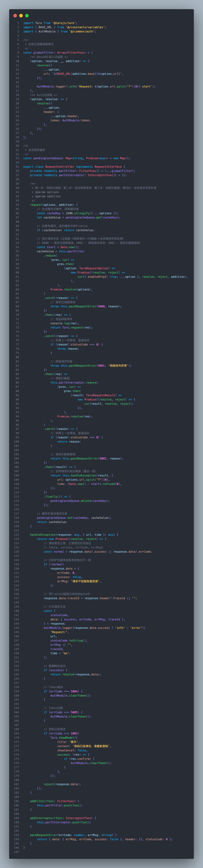Image resolution: width=203 pixels, height=868 pixels.
Task: Click the BASE_URL import line
Action: (x=65, y=27)
